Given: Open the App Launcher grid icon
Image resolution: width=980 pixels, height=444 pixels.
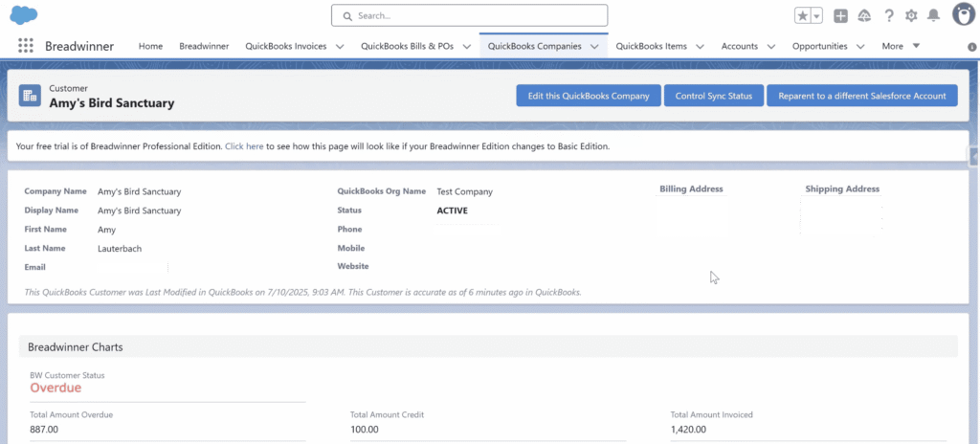Looking at the screenshot, I should [26, 46].
